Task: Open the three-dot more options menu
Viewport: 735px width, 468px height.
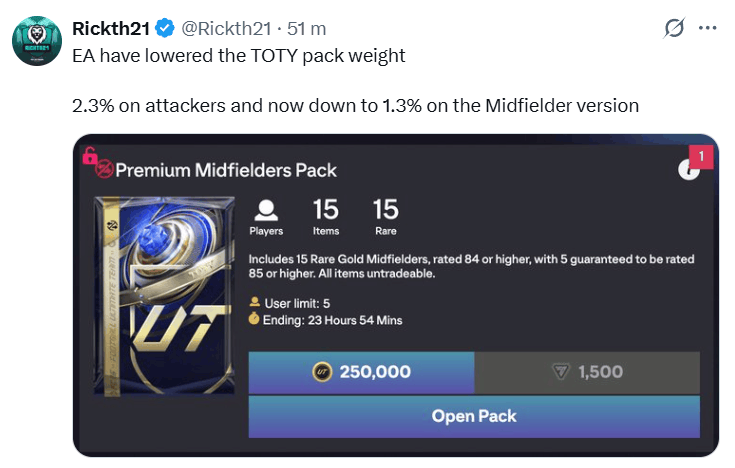Action: (x=709, y=28)
